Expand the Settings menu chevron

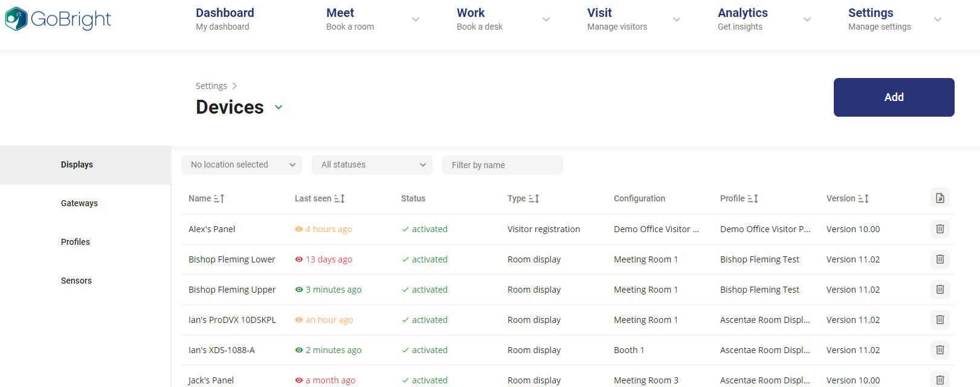938,19
